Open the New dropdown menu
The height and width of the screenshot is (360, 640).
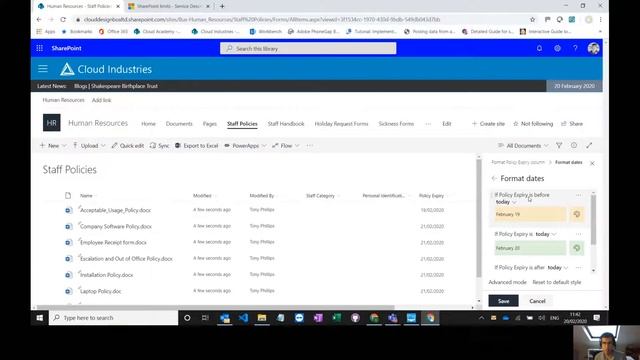tap(53, 146)
